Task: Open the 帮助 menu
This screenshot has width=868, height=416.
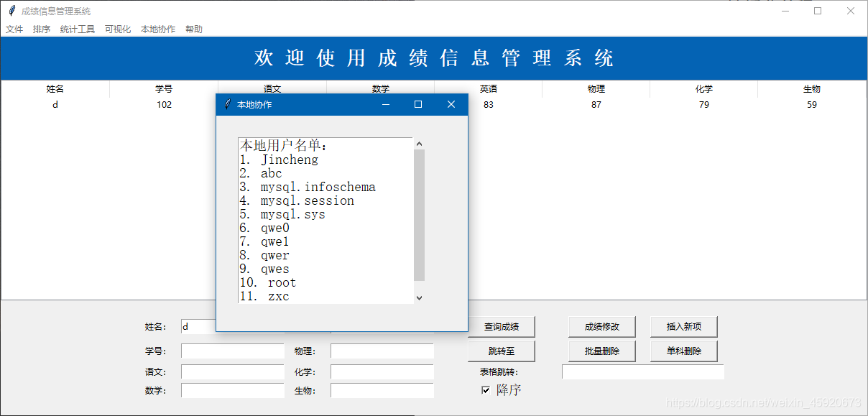Action: 193,29
